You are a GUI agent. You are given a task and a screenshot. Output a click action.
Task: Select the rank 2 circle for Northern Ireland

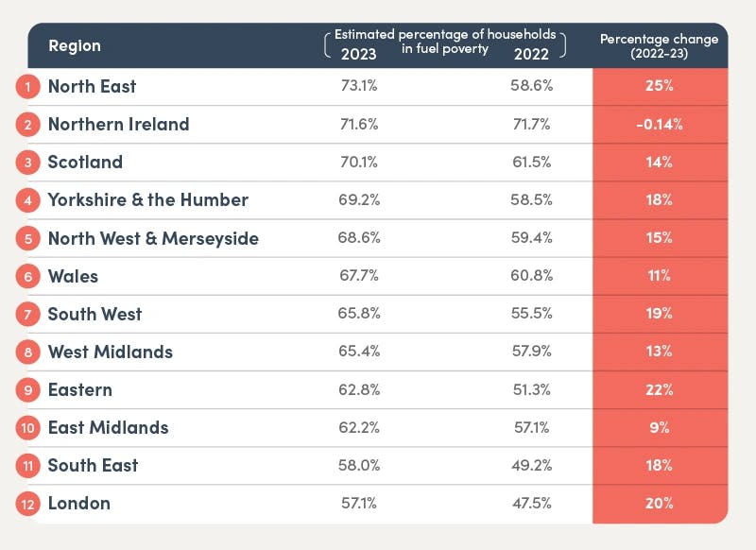tap(28, 125)
